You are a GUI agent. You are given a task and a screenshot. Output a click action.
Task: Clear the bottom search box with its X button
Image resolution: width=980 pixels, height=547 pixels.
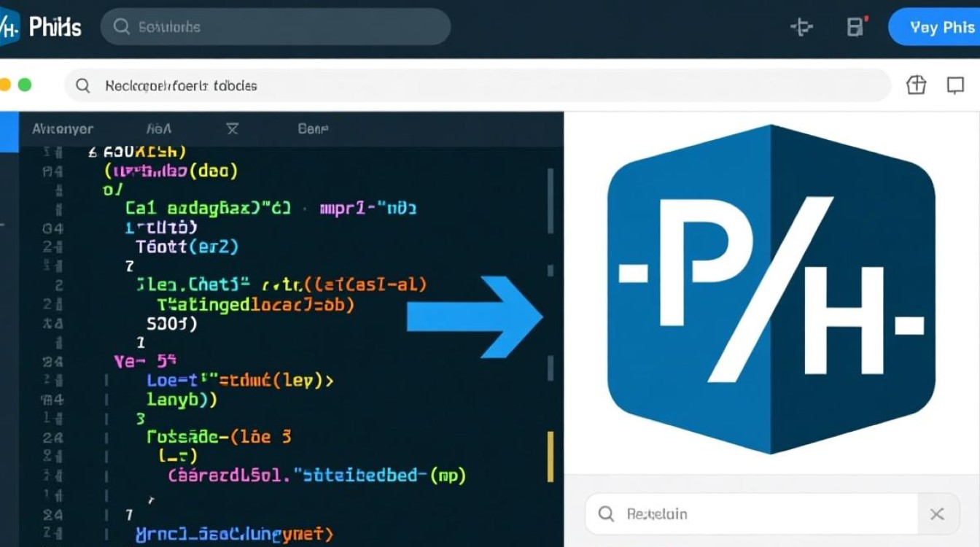click(x=937, y=514)
